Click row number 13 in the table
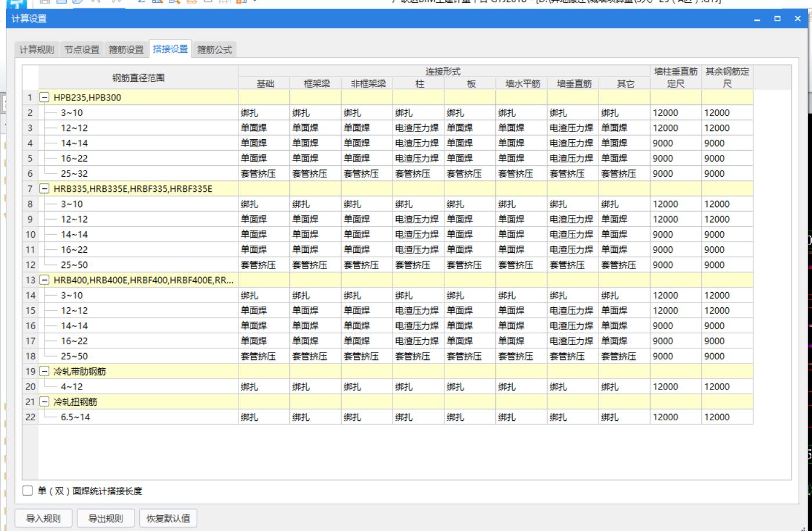812x531 pixels. 31,280
